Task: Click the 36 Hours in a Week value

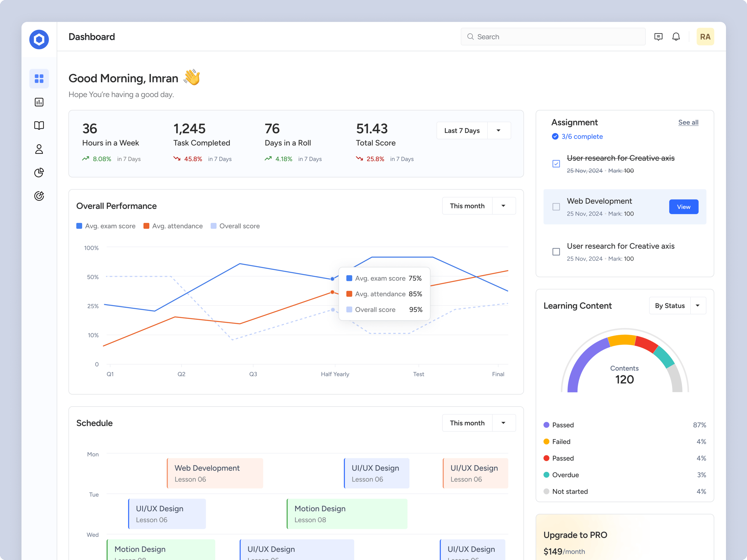Action: (x=90, y=129)
